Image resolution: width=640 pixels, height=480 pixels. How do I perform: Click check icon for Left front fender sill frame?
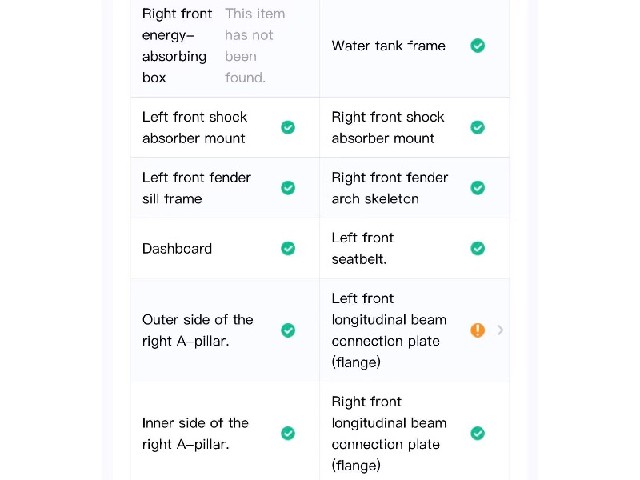[288, 188]
